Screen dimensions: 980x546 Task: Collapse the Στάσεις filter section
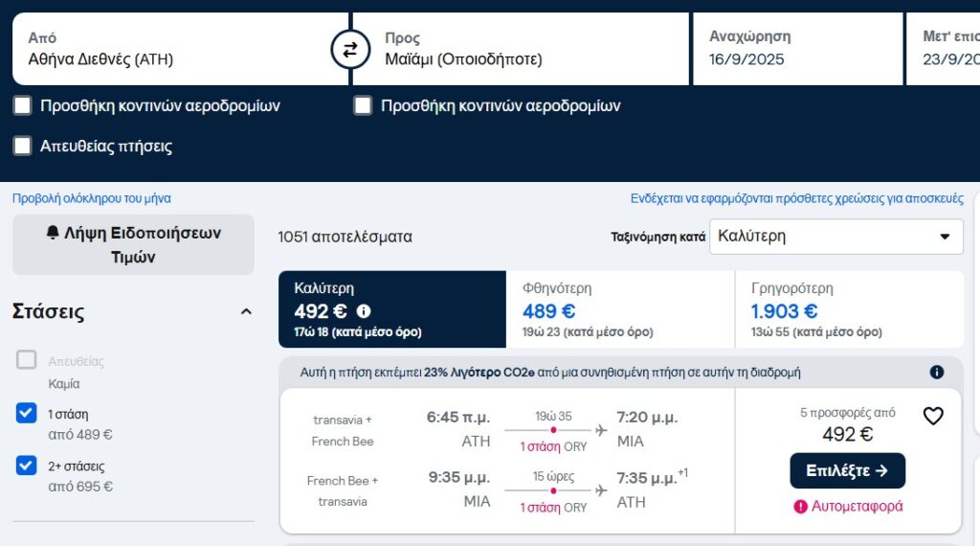pyautogui.click(x=246, y=311)
